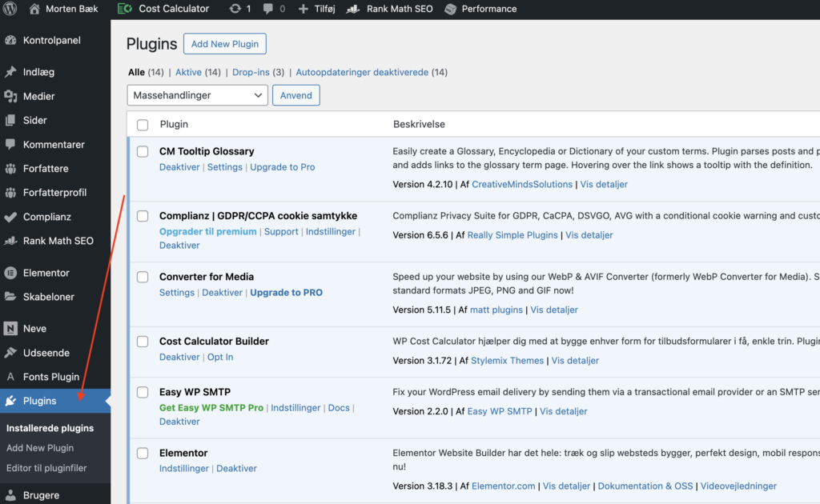Show the Alle plugins filter

136,72
